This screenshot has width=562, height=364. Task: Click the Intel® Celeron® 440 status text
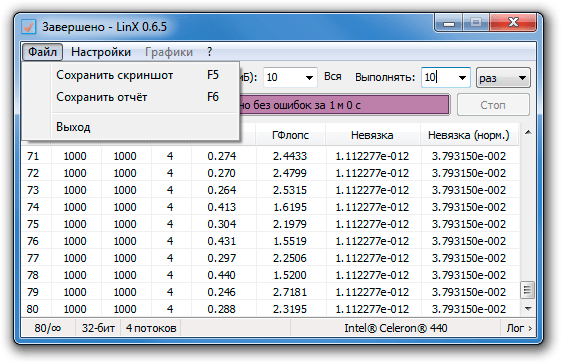coord(396,328)
